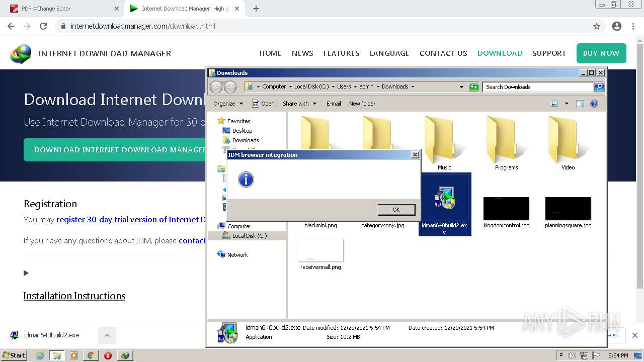Click the Chrome address bar URL
The width and height of the screenshot is (644, 362).
coord(143,26)
